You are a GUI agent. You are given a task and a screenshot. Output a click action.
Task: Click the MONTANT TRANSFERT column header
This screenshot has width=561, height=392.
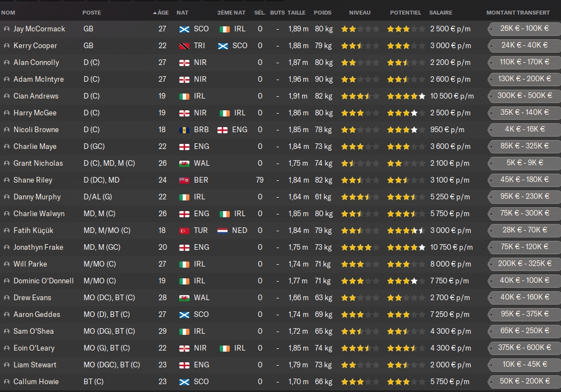coord(518,12)
